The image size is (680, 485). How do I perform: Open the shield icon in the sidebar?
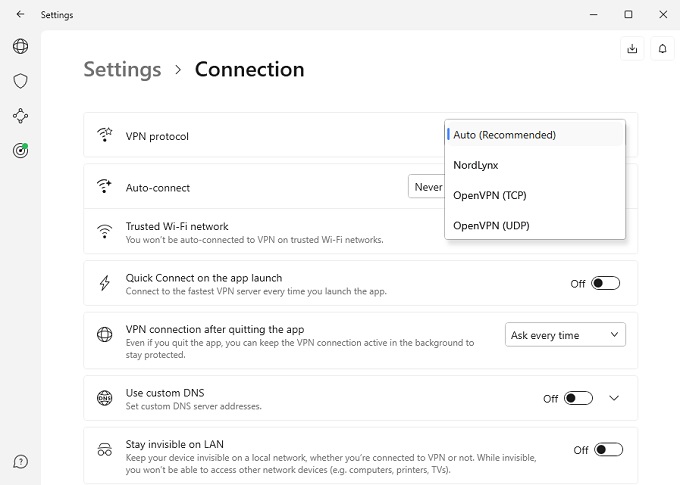(20, 81)
